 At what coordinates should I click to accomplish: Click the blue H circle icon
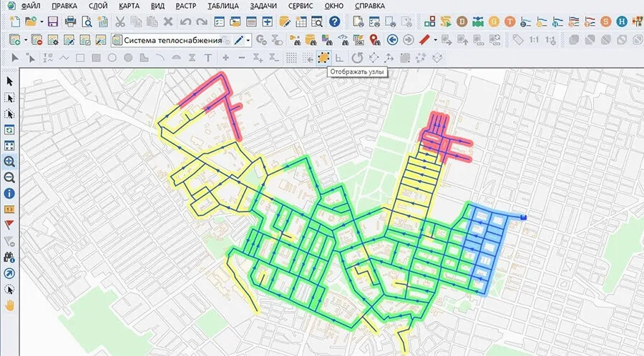pos(623,21)
